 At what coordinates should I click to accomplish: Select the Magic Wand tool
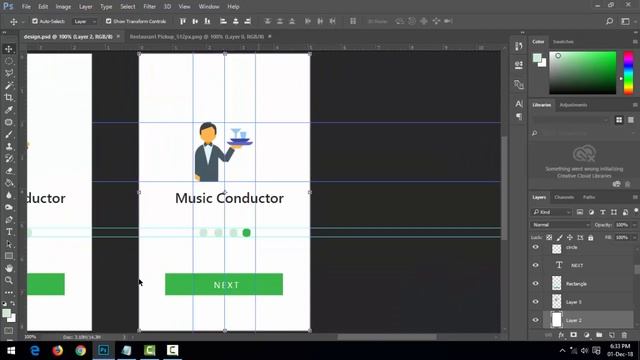tap(9, 86)
